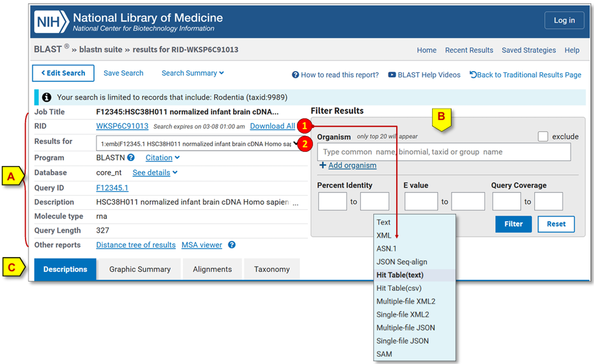Expand database See details
594x364 pixels.
pos(155,173)
